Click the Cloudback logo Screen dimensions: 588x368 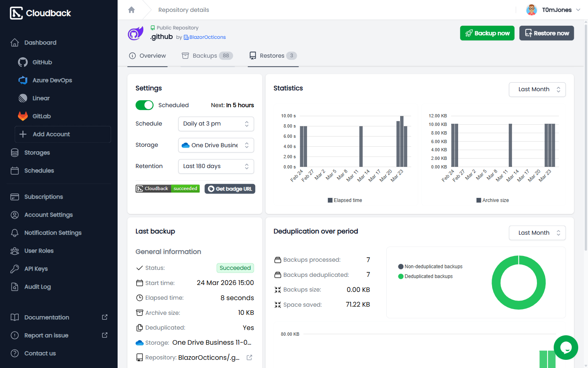pos(40,13)
